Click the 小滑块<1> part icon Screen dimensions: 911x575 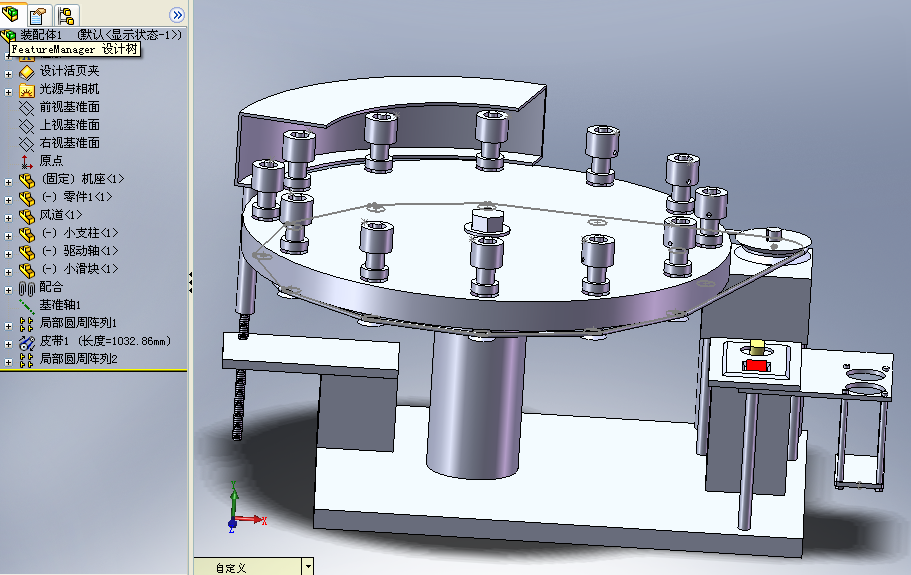click(27, 270)
